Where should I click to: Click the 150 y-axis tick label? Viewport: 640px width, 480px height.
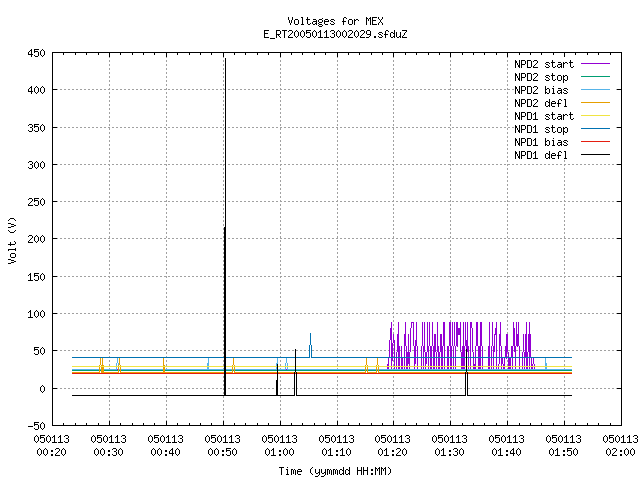point(36,277)
